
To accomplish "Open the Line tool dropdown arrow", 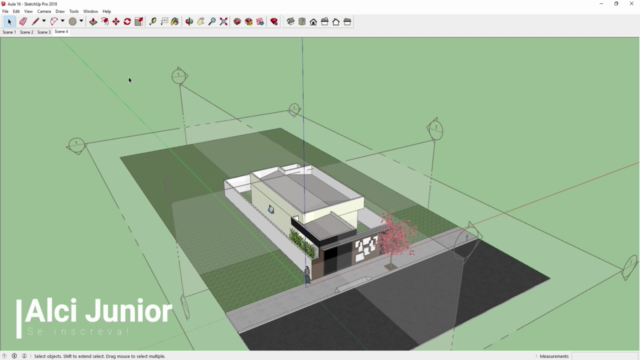I will (x=44, y=21).
